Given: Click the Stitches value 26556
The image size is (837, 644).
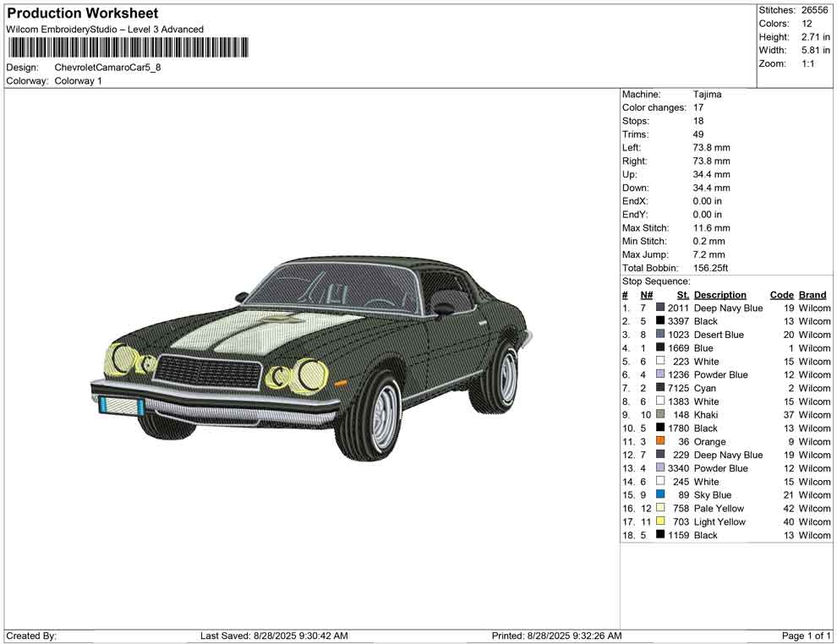Looking at the screenshot, I should [814, 10].
